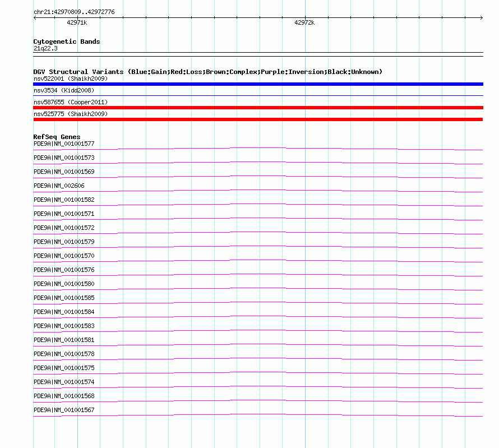
Task: Select the Cytogenetic Bands track title
Action: coord(67,41)
